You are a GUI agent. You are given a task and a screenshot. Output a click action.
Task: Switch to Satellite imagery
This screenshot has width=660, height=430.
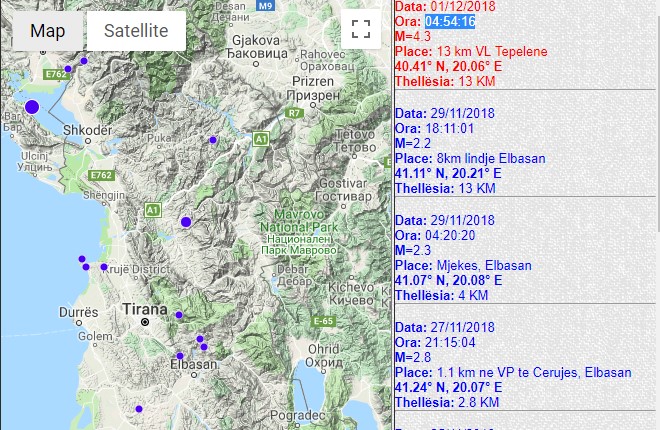coord(136,31)
